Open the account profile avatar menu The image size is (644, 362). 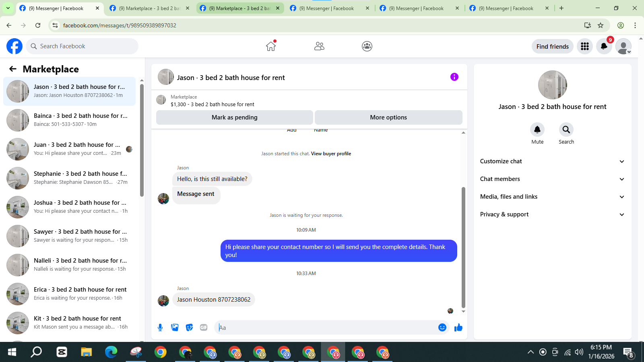(x=623, y=46)
